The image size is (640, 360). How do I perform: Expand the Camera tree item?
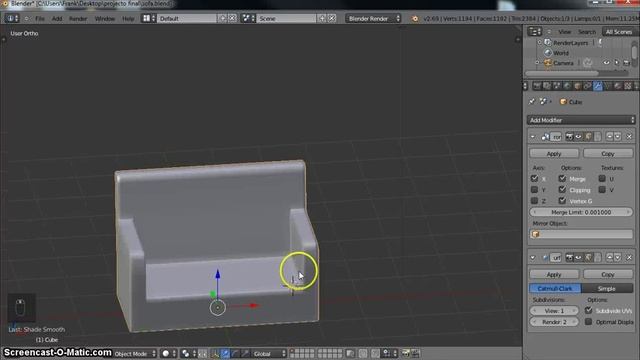538,63
